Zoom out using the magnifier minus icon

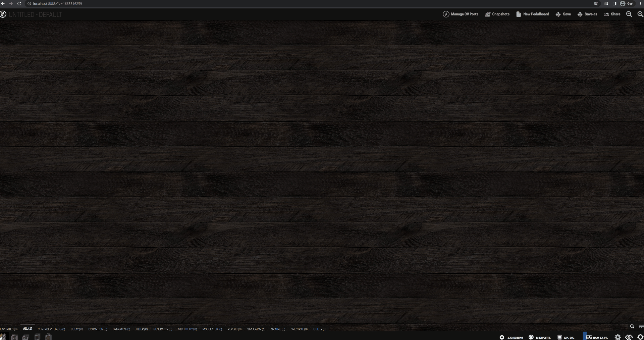[x=629, y=14]
